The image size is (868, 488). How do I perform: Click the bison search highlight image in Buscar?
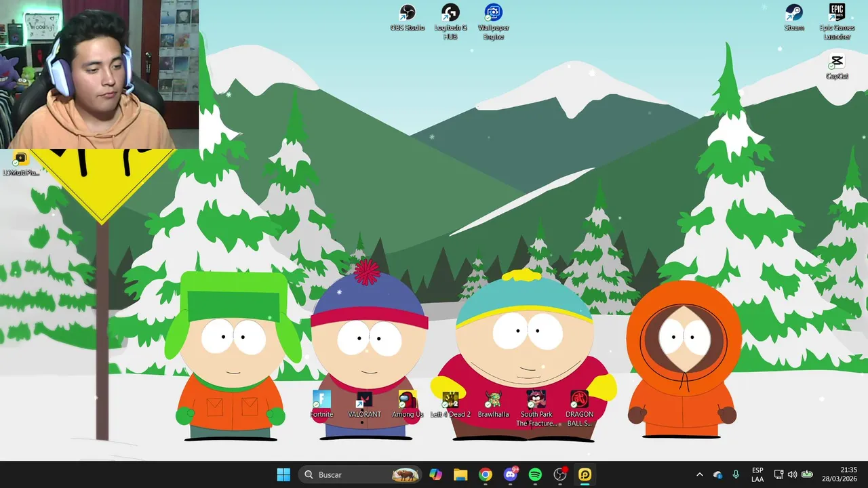pos(406,474)
